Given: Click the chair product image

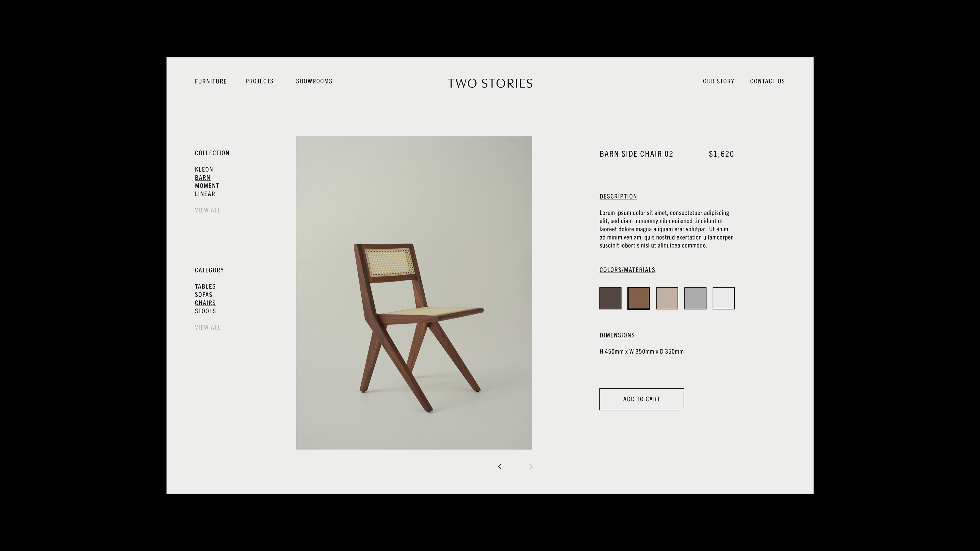Looking at the screenshot, I should pyautogui.click(x=414, y=293).
